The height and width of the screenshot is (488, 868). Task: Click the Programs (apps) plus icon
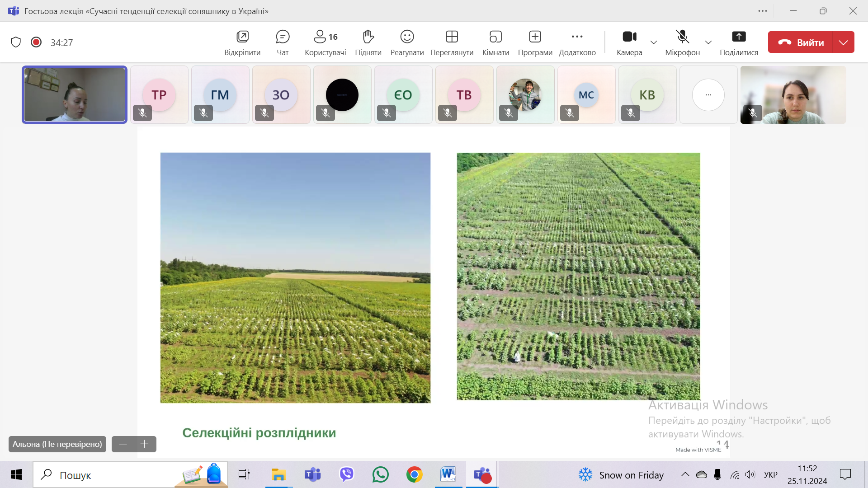(535, 37)
